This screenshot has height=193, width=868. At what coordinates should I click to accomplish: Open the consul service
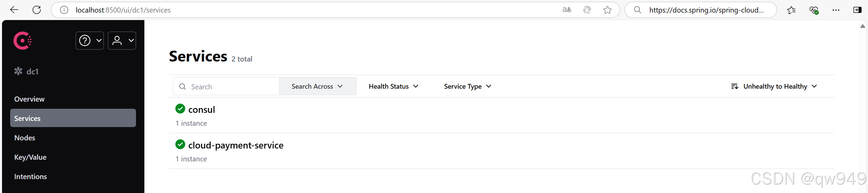coord(202,109)
